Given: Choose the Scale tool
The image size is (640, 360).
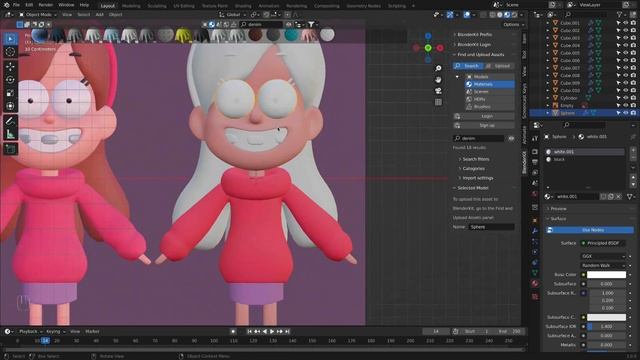Looking at the screenshot, I should 11,93.
